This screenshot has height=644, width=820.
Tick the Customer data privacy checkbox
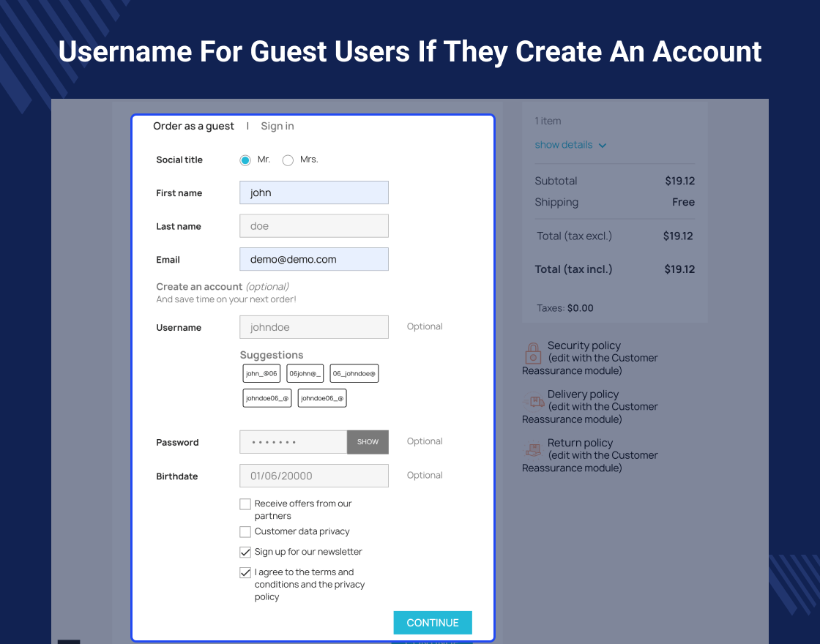(x=245, y=531)
